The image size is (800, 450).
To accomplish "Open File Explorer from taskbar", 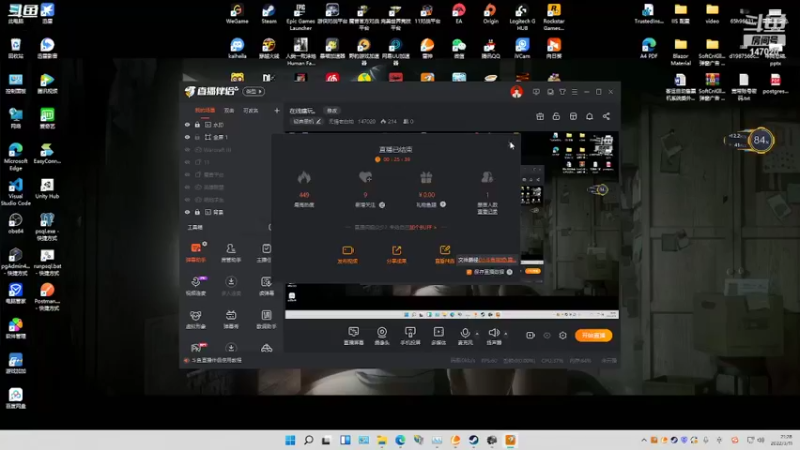I will 382,440.
